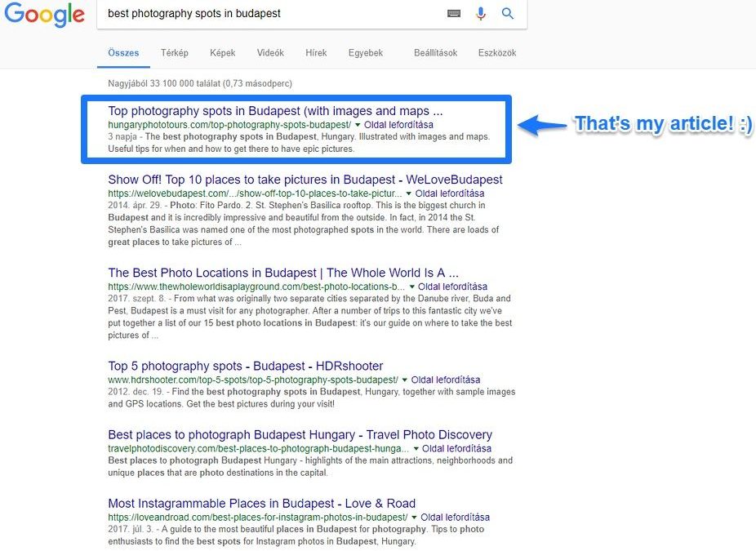Expand dropdown arrow beside hdrshooter.com URL
This screenshot has height=551, width=756.
[x=404, y=380]
